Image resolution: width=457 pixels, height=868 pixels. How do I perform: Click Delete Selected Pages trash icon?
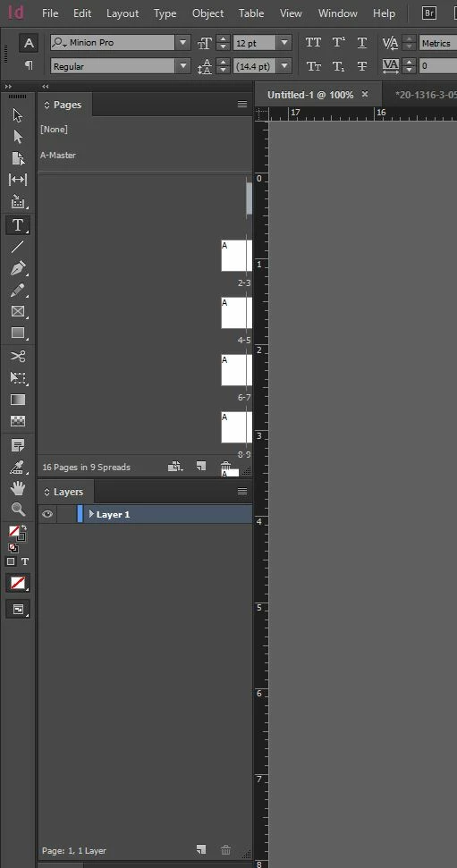pos(225,466)
